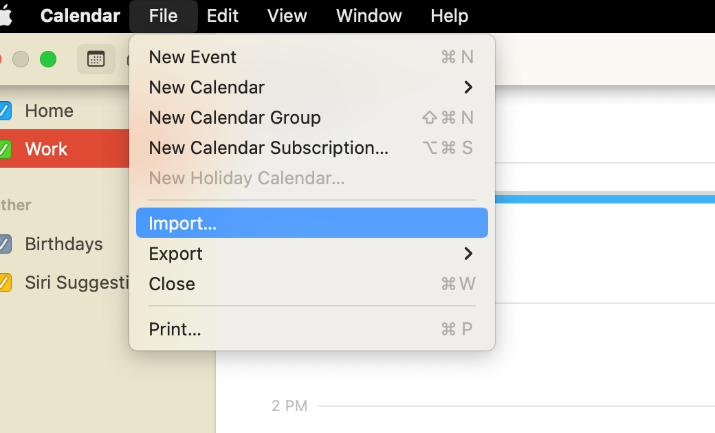
Task: Click the blue current-time line
Action: [605, 199]
